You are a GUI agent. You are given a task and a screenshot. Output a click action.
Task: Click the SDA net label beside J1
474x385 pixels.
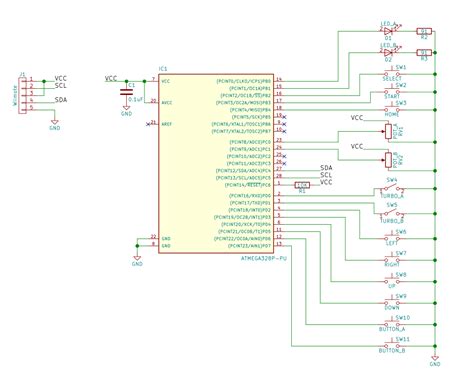(x=61, y=100)
